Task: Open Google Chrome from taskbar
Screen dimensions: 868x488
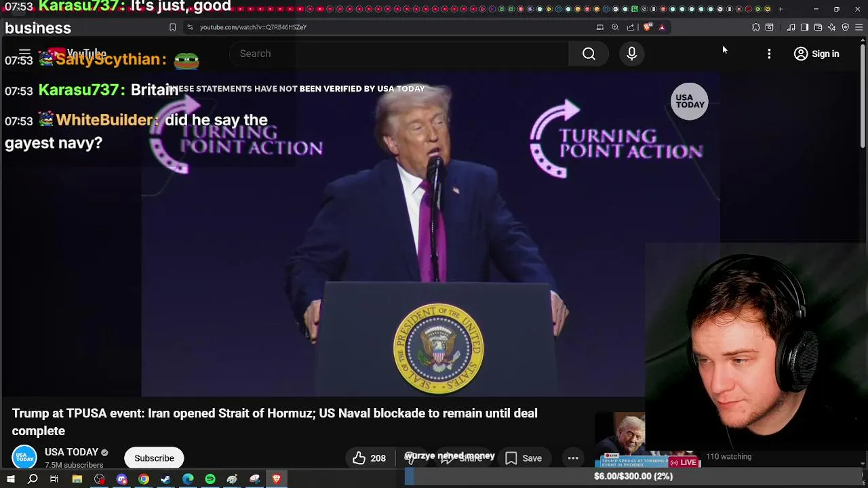Action: [x=144, y=479]
